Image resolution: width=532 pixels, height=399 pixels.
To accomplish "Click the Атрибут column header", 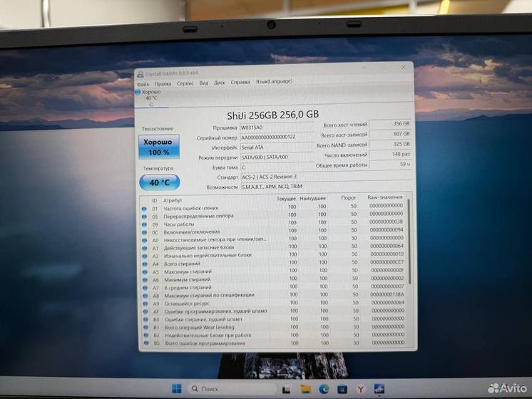I will pyautogui.click(x=173, y=201).
